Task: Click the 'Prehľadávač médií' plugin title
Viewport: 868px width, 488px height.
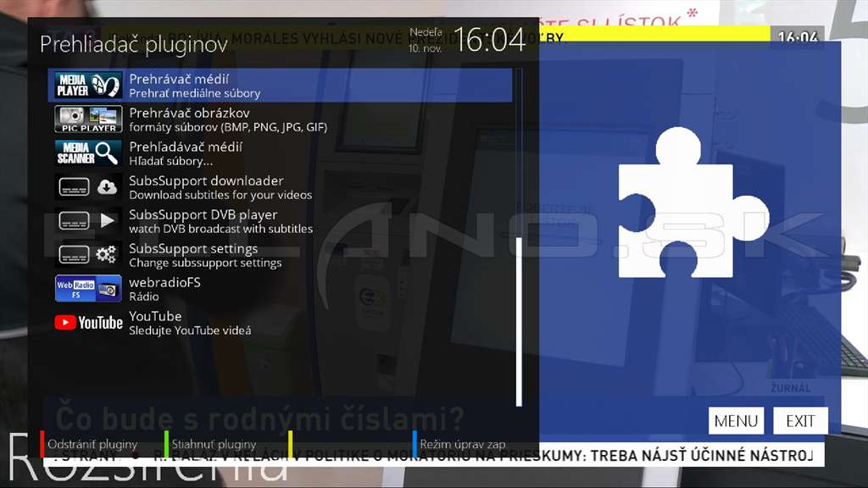Action: tap(186, 147)
